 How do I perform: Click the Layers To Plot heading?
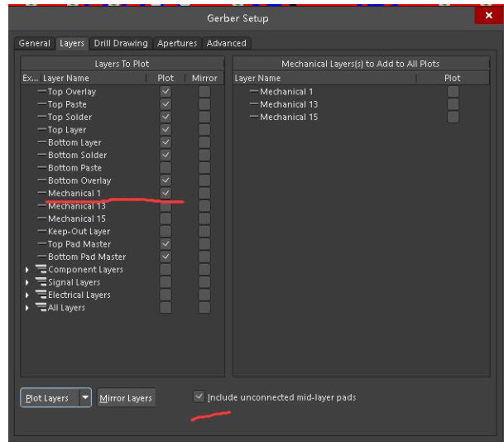coord(122,64)
